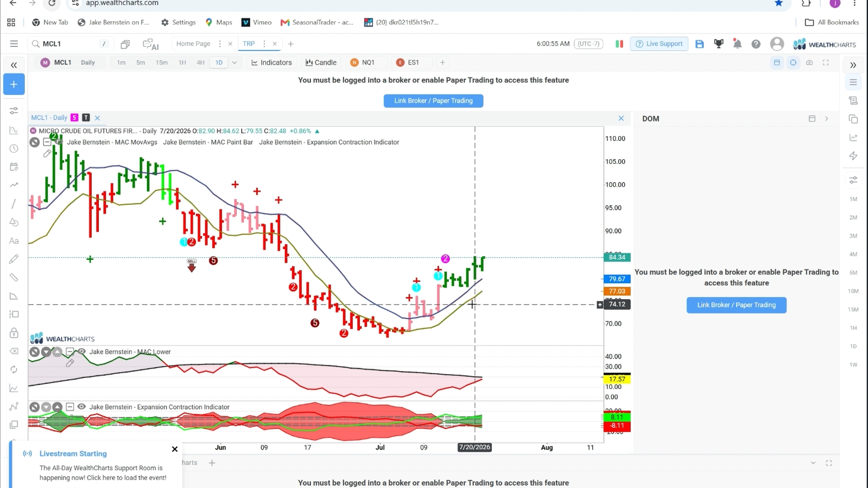
Task: Open the trophy icon in header
Action: (x=718, y=44)
